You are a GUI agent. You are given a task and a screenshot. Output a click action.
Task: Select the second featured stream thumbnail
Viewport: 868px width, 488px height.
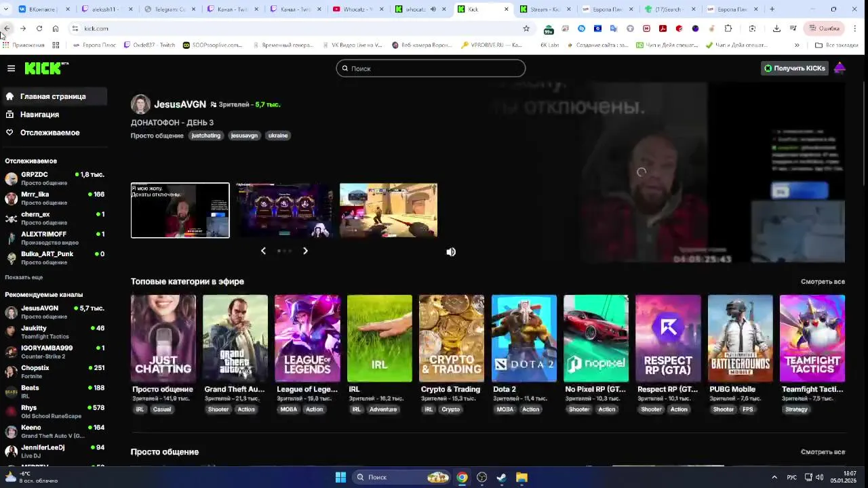point(284,210)
